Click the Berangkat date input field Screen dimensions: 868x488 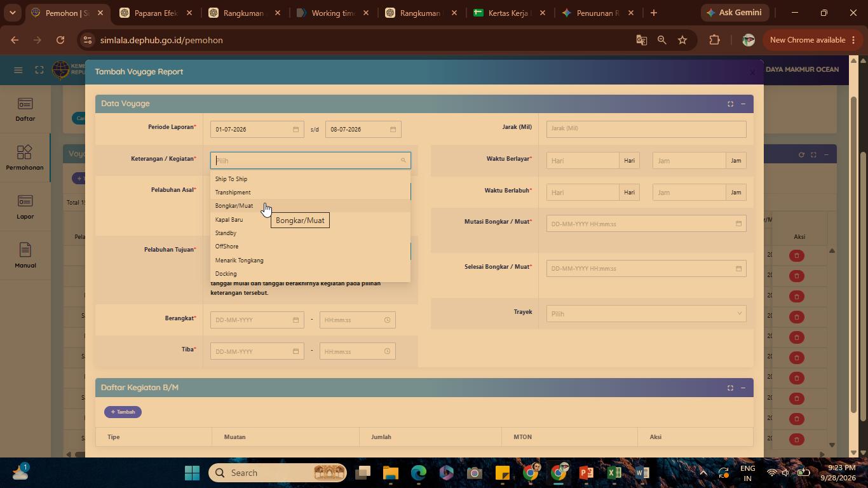click(x=257, y=320)
